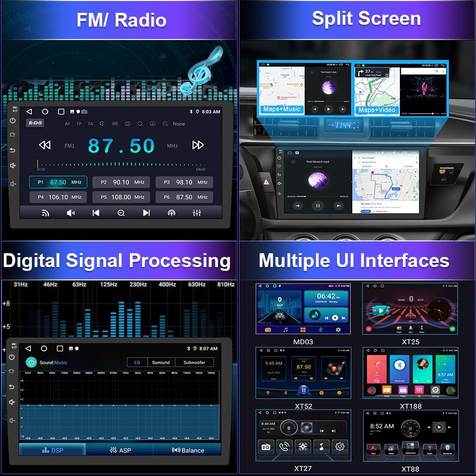Open the None program type selector
Viewport: 476px width, 476px height.
[179, 124]
